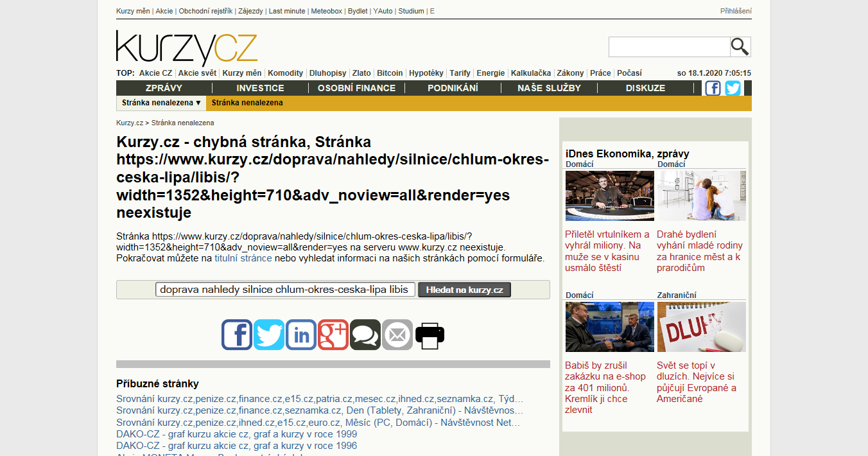Open Komodity link in TOP bar
Viewport: 868px width, 456px height.
[x=286, y=73]
